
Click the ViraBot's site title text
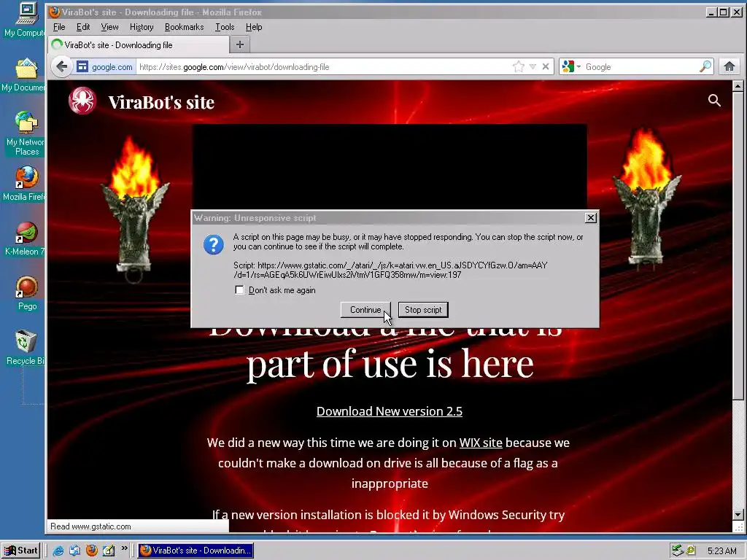coord(161,102)
